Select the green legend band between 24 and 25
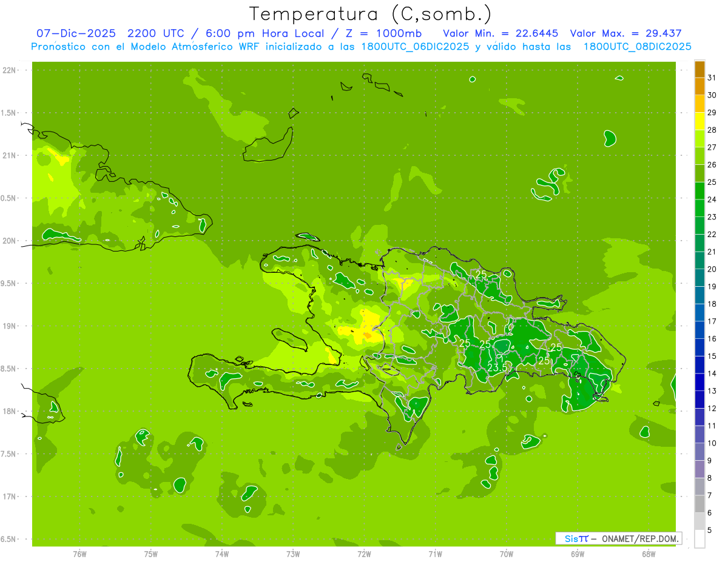Image resolution: width=728 pixels, height=562 pixels. pos(699,191)
